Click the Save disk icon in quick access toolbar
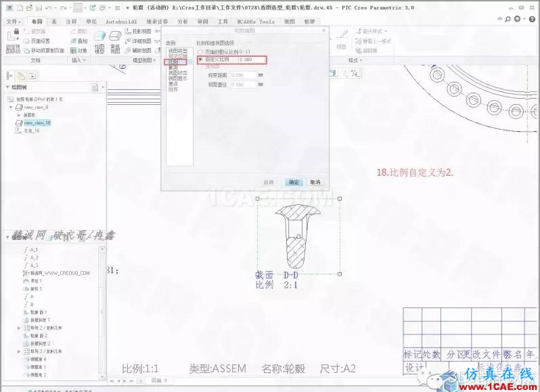Screen dimensions: 540x392 (39, 7)
